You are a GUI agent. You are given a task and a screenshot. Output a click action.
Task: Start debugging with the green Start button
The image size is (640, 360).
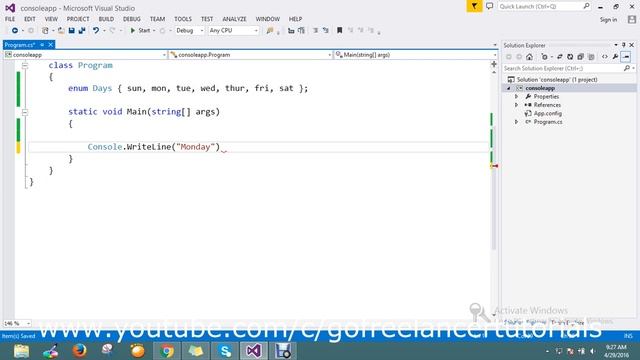[x=140, y=31]
